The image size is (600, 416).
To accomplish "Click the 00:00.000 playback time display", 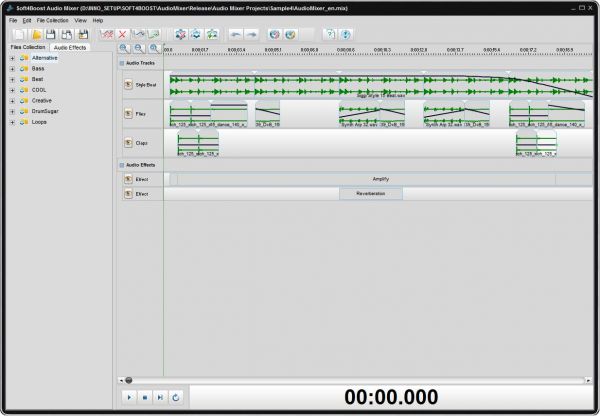I will coord(391,397).
